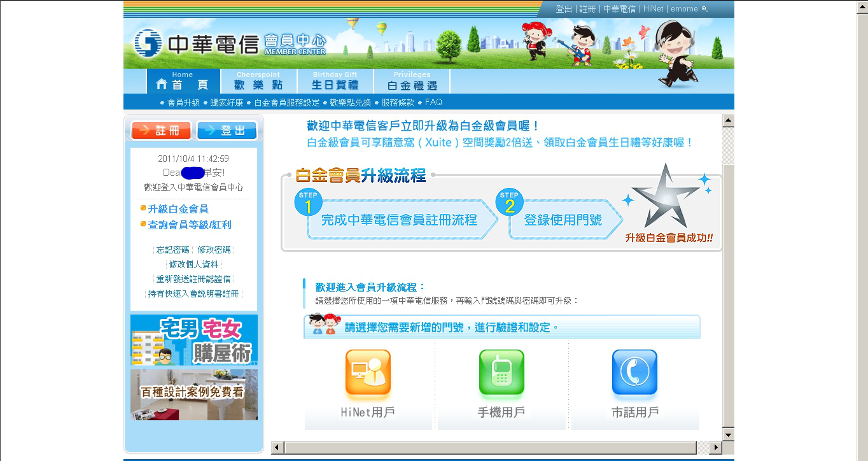Click the orange HiNet用戶 user icon
This screenshot has width=868, height=461.
[368, 372]
